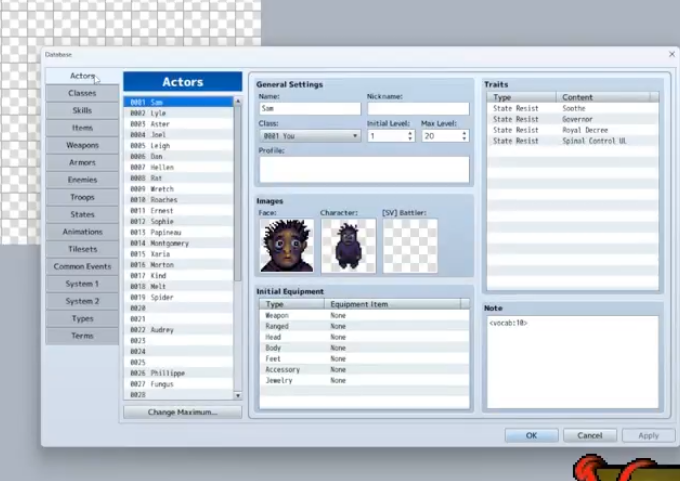This screenshot has width=680, height=481.
Task: Select actor 0014 Montgomery
Action: (179, 243)
